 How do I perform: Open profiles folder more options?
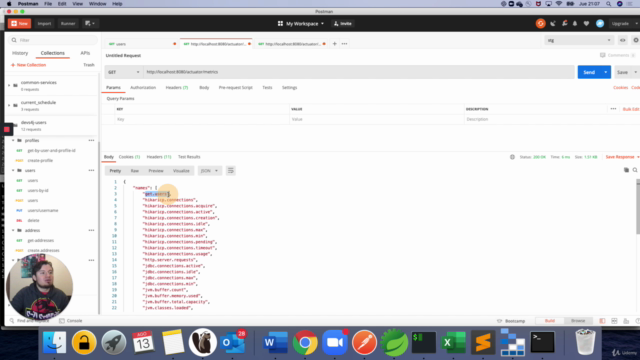91,140
